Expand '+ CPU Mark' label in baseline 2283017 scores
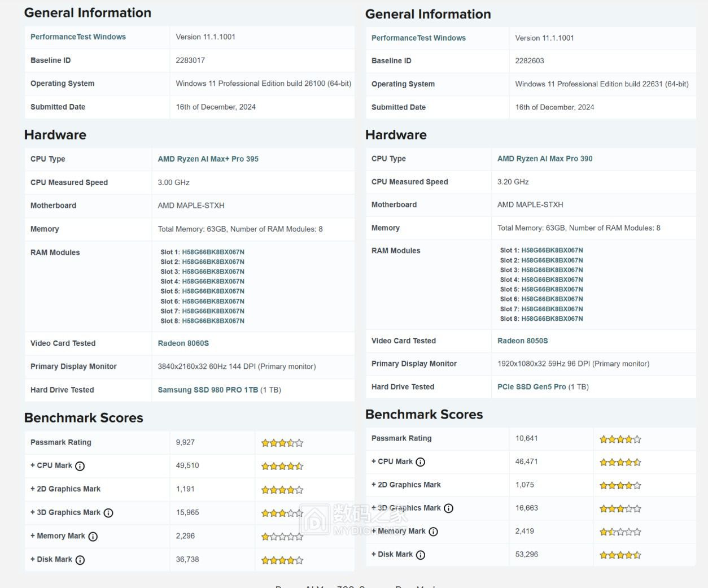Viewport: 708px width, 588px height. coord(51,465)
